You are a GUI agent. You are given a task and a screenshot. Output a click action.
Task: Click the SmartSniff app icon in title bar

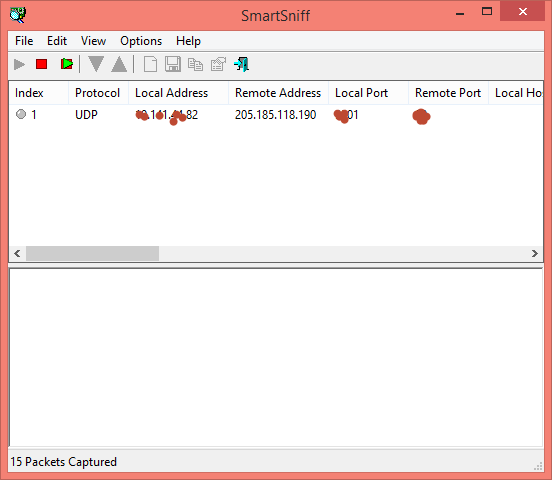pos(18,15)
